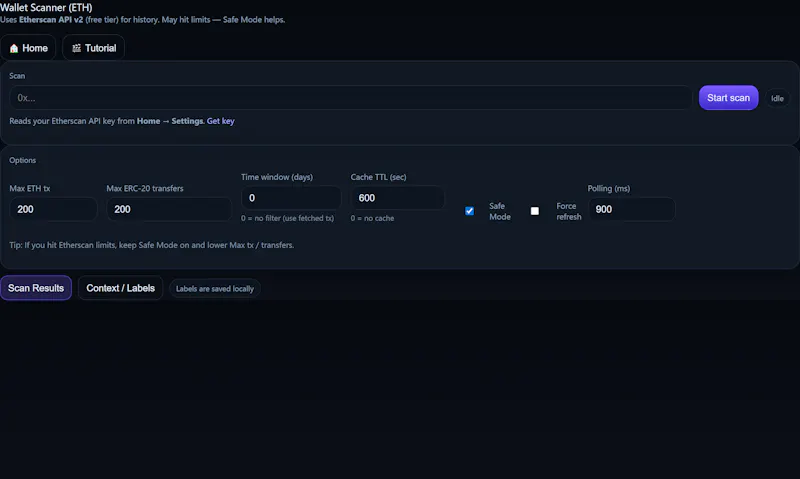Click the Labels are saved locally badge
This screenshot has height=479, width=800.
click(215, 289)
